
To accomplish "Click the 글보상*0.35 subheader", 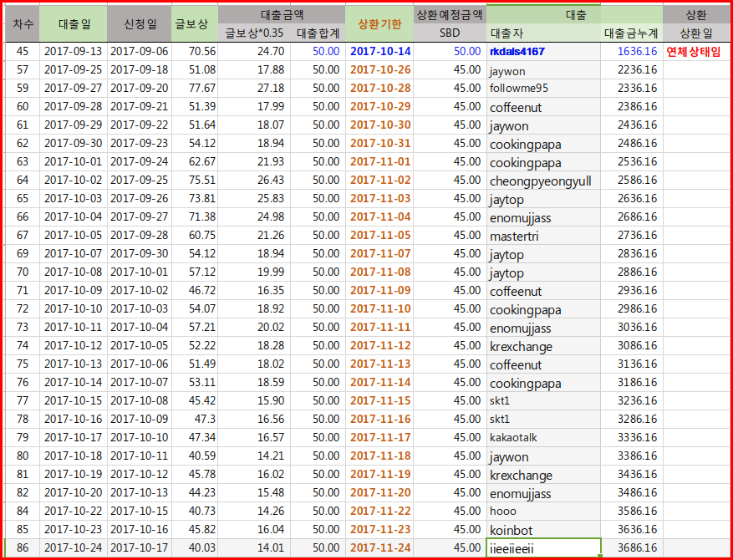I will (254, 33).
